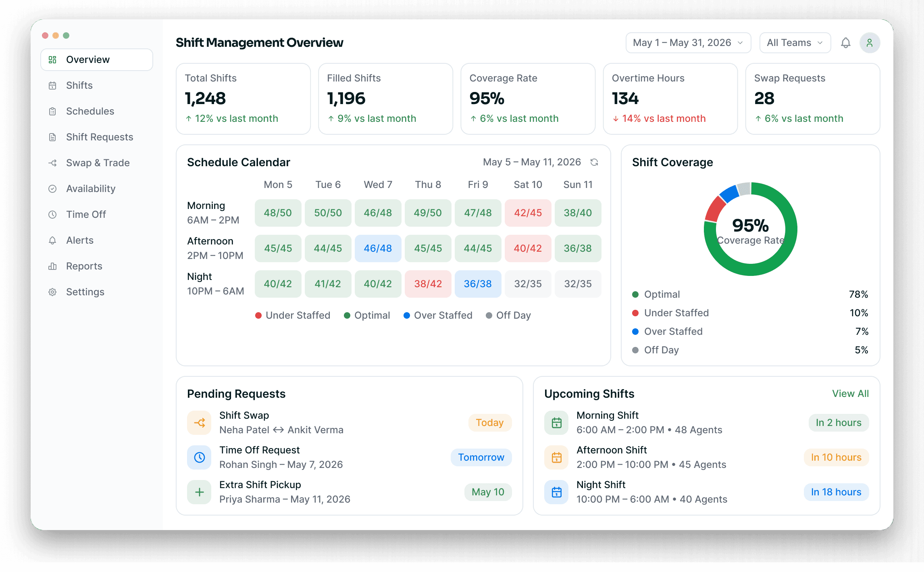
Task: Click the In 2 hours badge
Action: point(839,422)
